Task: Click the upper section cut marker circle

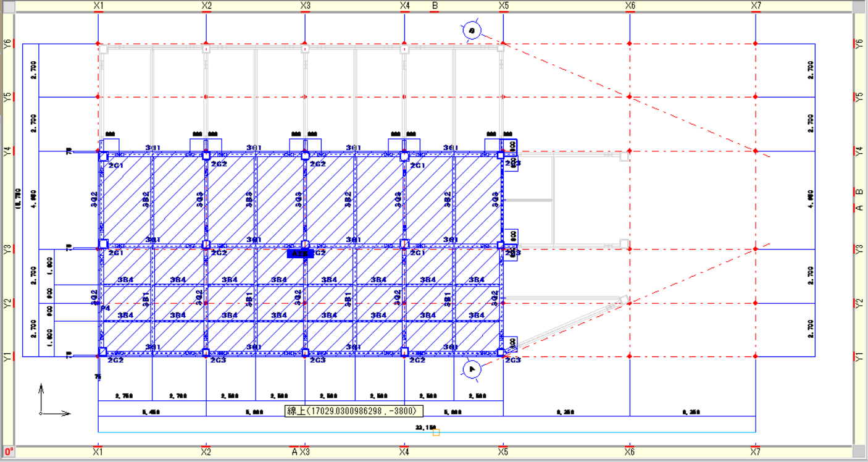Action: [x=472, y=30]
